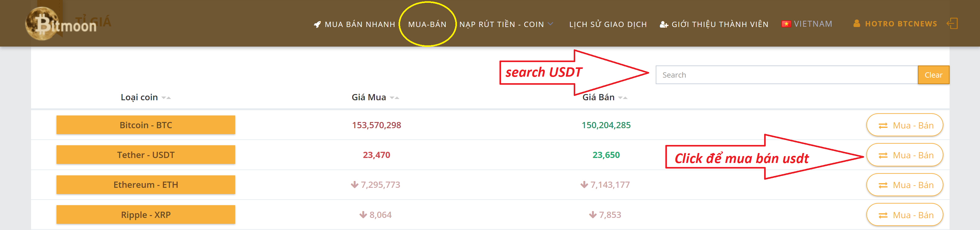Sort by Giá Mua column arrows
Image resolution: width=980 pixels, height=230 pixels.
394,98
